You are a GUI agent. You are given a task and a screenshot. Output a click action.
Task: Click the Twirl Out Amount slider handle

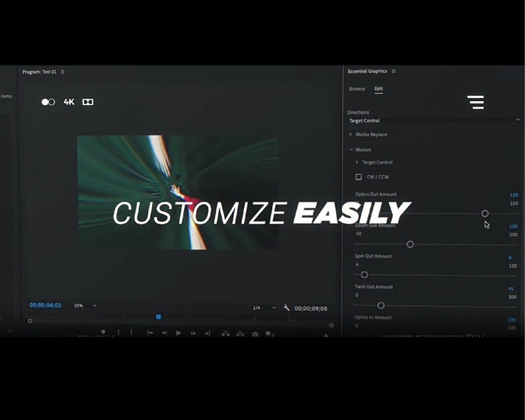(x=381, y=306)
